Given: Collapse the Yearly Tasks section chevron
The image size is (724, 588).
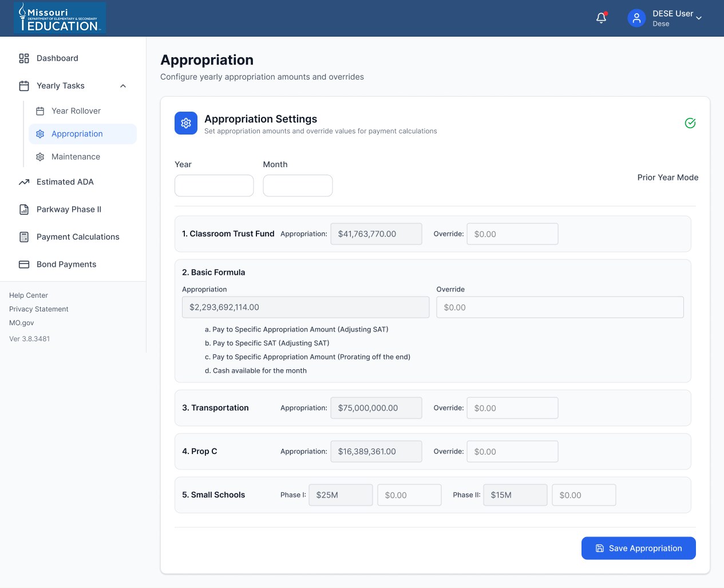Looking at the screenshot, I should click(123, 86).
